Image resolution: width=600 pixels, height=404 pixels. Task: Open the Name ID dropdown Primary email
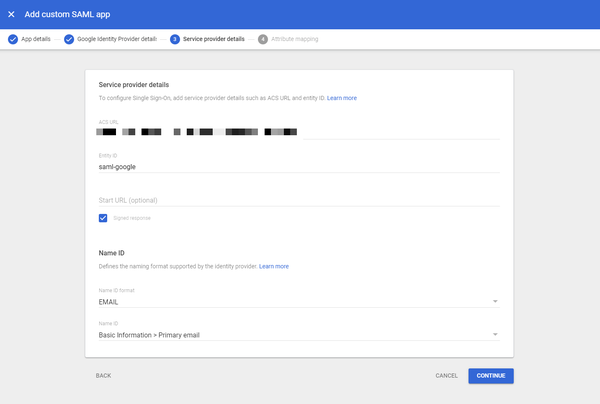click(299, 335)
